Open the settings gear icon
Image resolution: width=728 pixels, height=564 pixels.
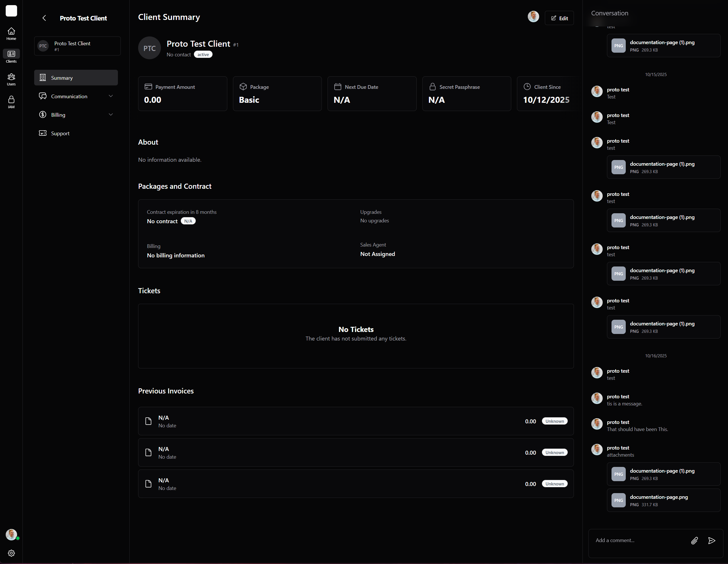pos(11,553)
